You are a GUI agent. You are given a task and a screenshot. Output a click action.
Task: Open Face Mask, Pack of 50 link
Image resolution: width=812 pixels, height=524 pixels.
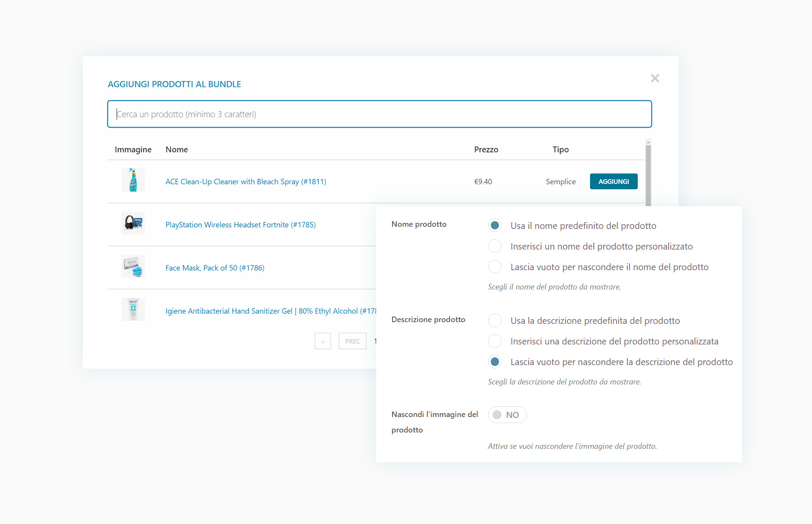point(215,268)
